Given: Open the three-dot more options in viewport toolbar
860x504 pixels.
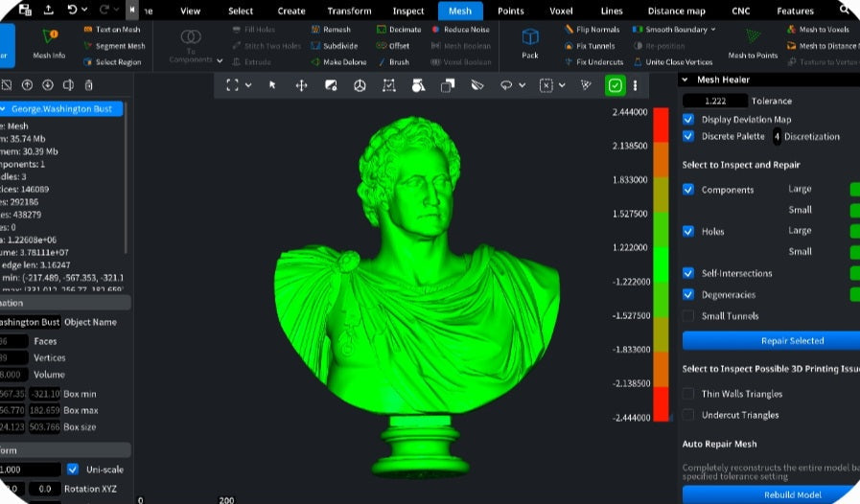Looking at the screenshot, I should coord(635,85).
